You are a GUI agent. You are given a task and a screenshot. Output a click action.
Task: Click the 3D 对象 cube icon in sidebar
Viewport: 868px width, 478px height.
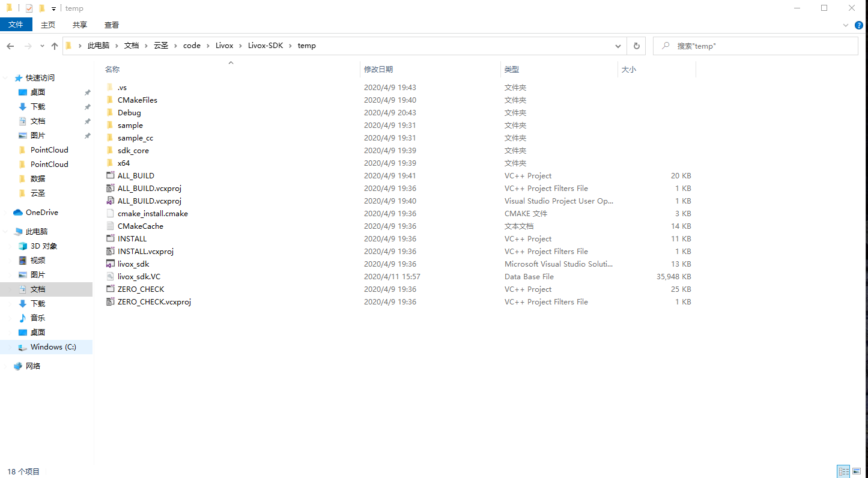pos(23,246)
